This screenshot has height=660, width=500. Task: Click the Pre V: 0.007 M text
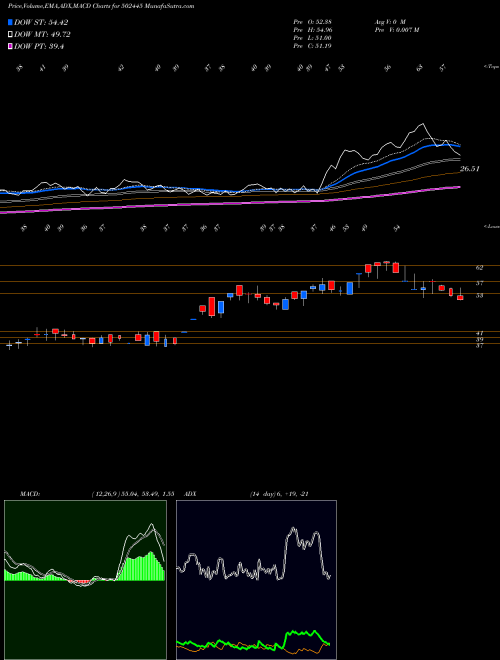(396, 30)
